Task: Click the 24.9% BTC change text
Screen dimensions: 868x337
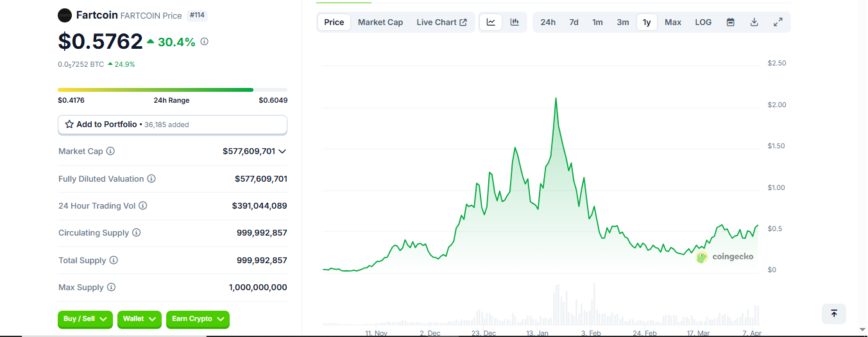Action: [x=124, y=64]
